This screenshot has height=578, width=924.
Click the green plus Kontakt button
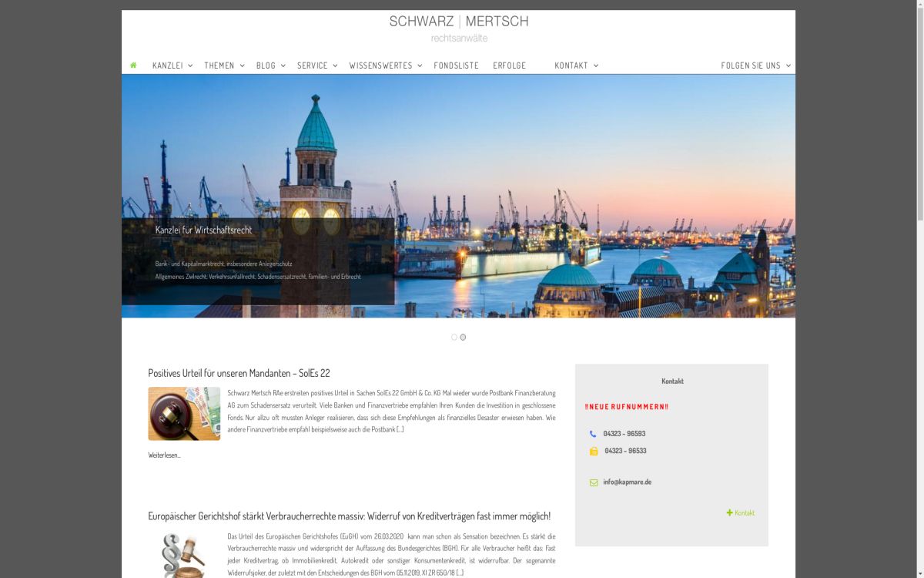point(740,512)
